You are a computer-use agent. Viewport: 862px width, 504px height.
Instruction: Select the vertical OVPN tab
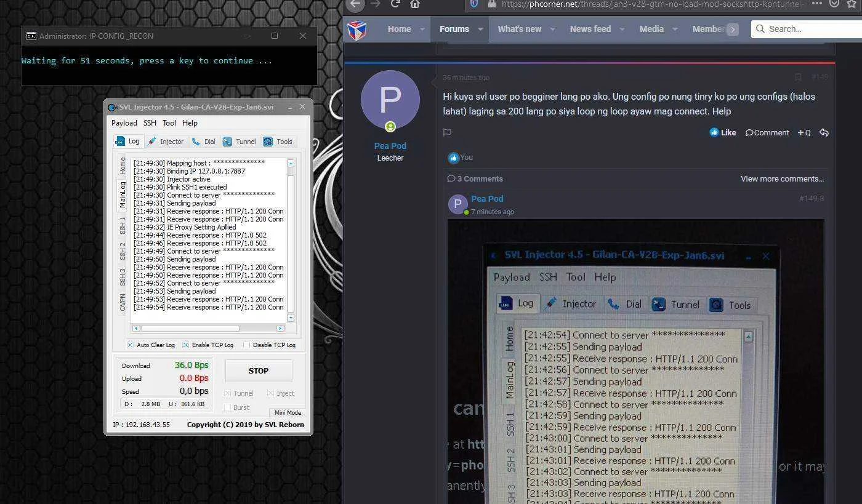pyautogui.click(x=122, y=303)
